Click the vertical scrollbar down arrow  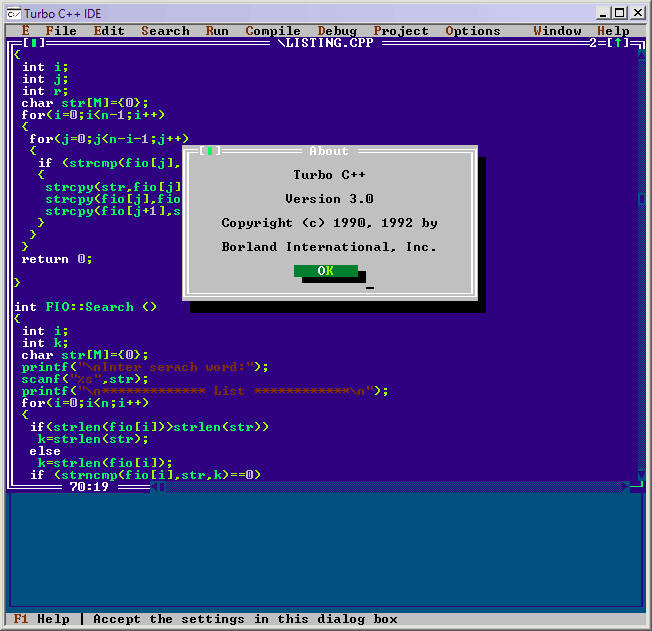point(642,475)
